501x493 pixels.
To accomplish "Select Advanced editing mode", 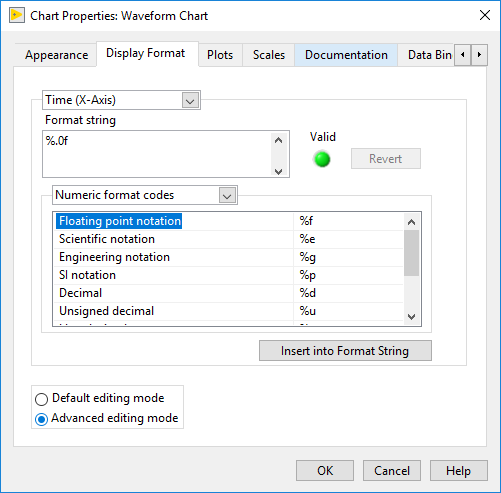I will pyautogui.click(x=41, y=419).
